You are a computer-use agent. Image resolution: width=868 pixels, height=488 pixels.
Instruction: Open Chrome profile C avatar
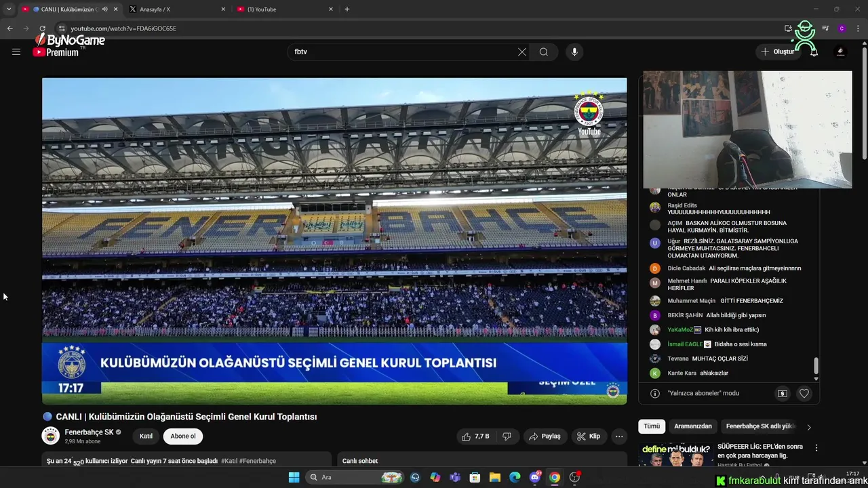click(842, 28)
